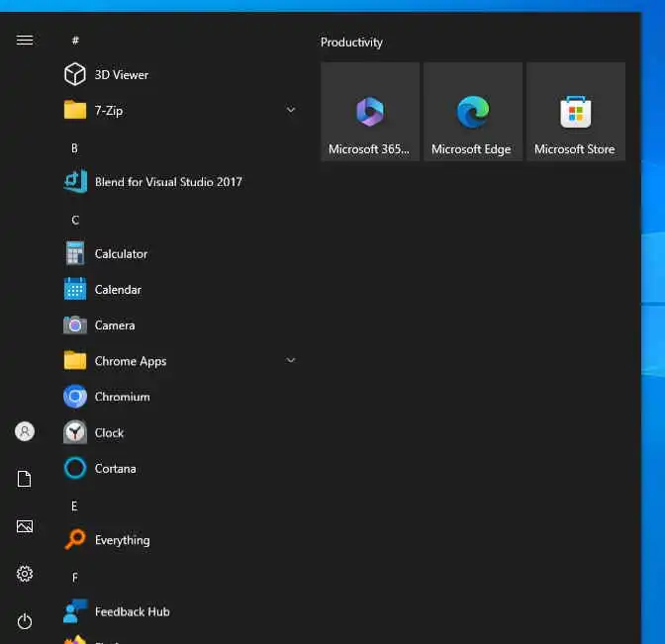665x644 pixels.
Task: Launch the Microsoft Edge tile
Action: tap(473, 112)
